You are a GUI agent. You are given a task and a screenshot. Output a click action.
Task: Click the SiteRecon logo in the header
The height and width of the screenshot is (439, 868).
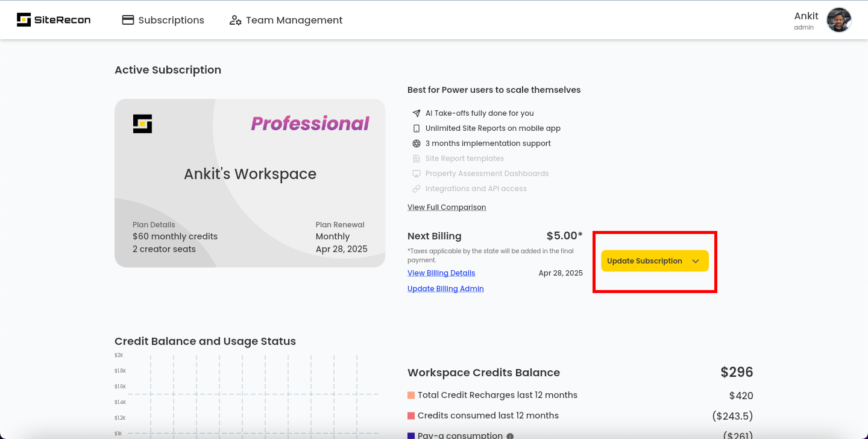pyautogui.click(x=54, y=20)
